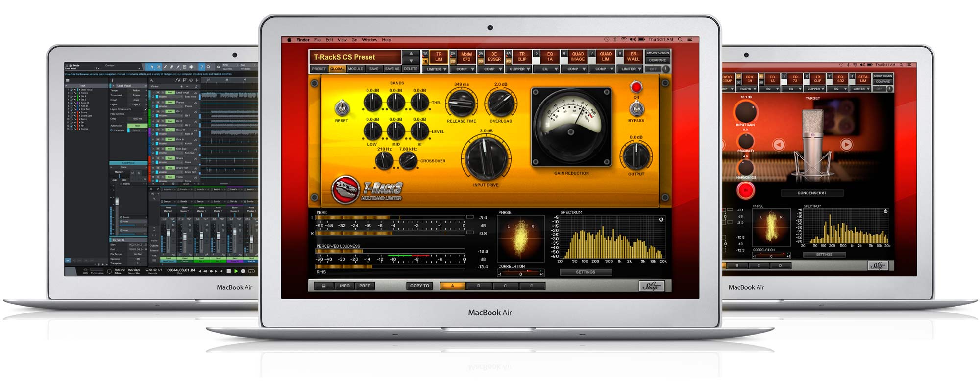Click the power icon on center Spectrum display

[661, 219]
